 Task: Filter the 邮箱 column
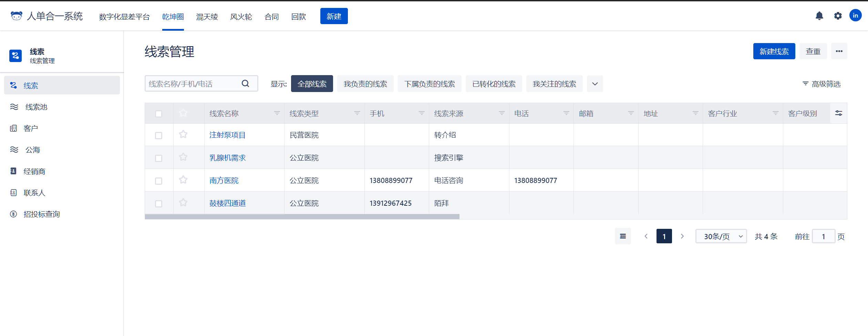(x=631, y=113)
